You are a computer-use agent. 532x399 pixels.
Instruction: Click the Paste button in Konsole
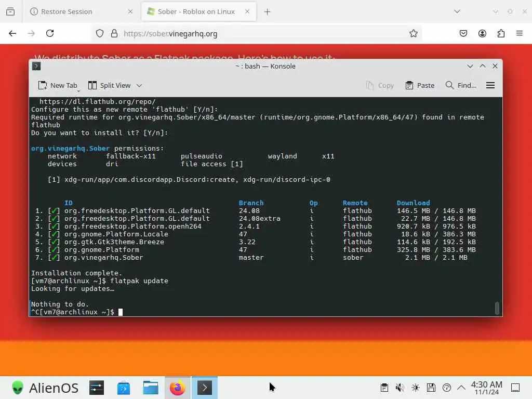[x=420, y=86]
